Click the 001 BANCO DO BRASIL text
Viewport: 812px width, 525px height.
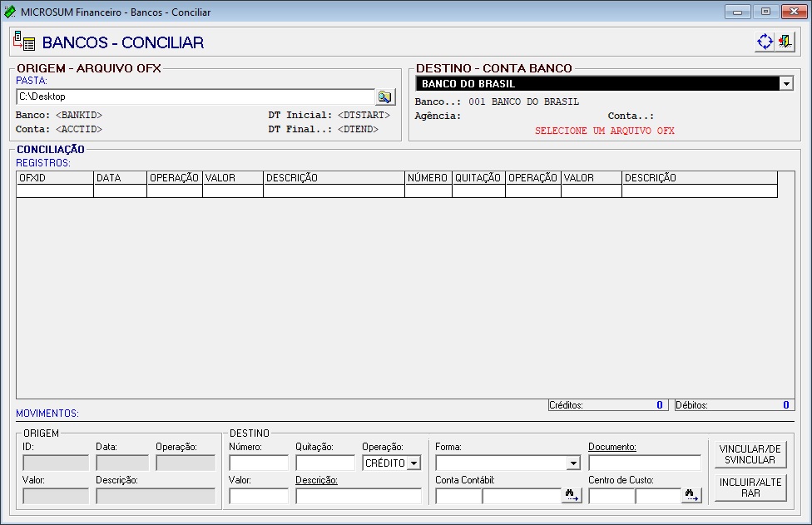point(523,102)
